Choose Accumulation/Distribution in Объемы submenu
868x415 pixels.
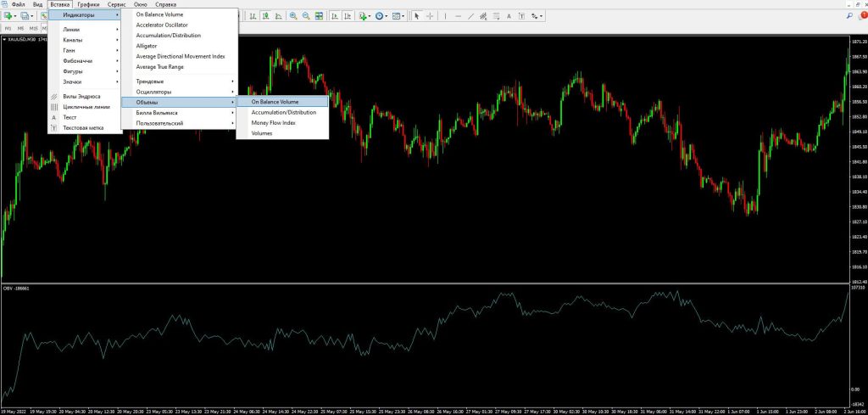click(282, 113)
